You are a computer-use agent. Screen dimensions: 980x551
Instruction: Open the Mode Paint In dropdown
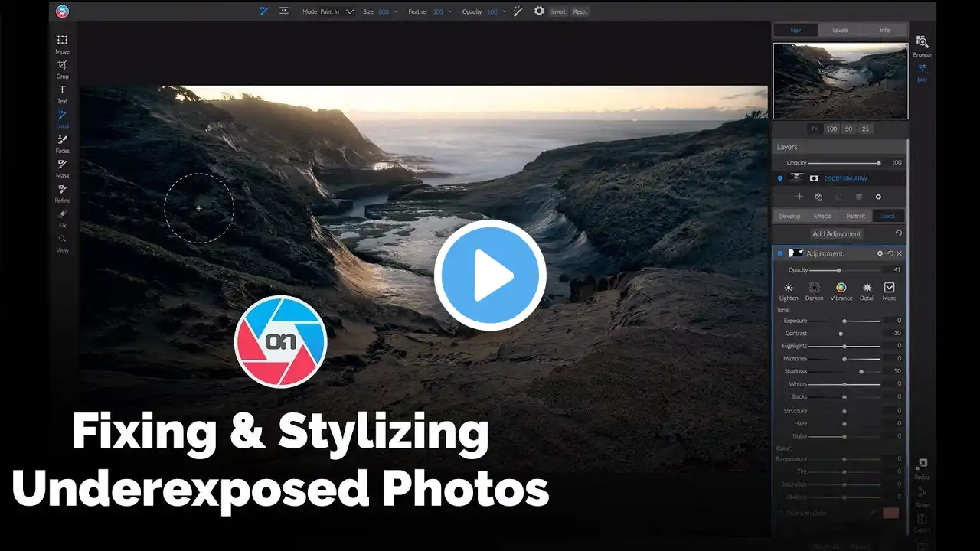point(349,11)
